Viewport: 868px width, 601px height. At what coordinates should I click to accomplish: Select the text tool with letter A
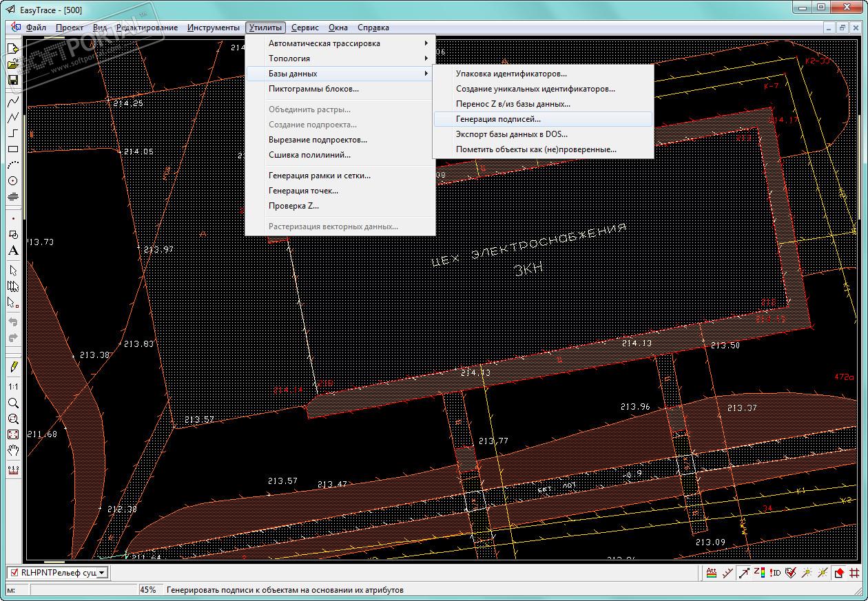point(13,251)
